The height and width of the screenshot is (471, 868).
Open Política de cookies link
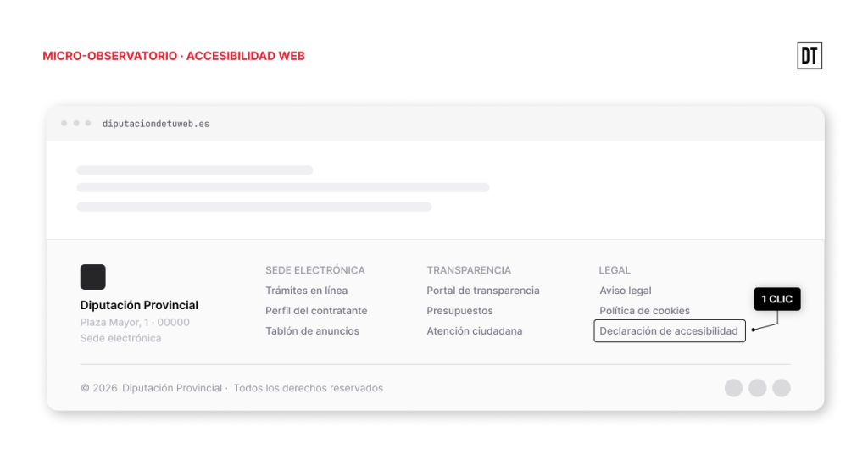coord(644,311)
